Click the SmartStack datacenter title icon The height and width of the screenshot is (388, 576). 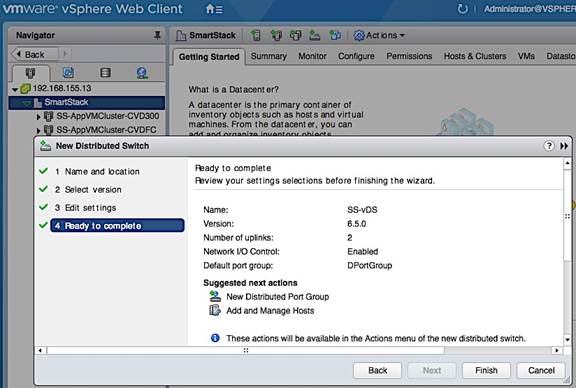coord(181,36)
